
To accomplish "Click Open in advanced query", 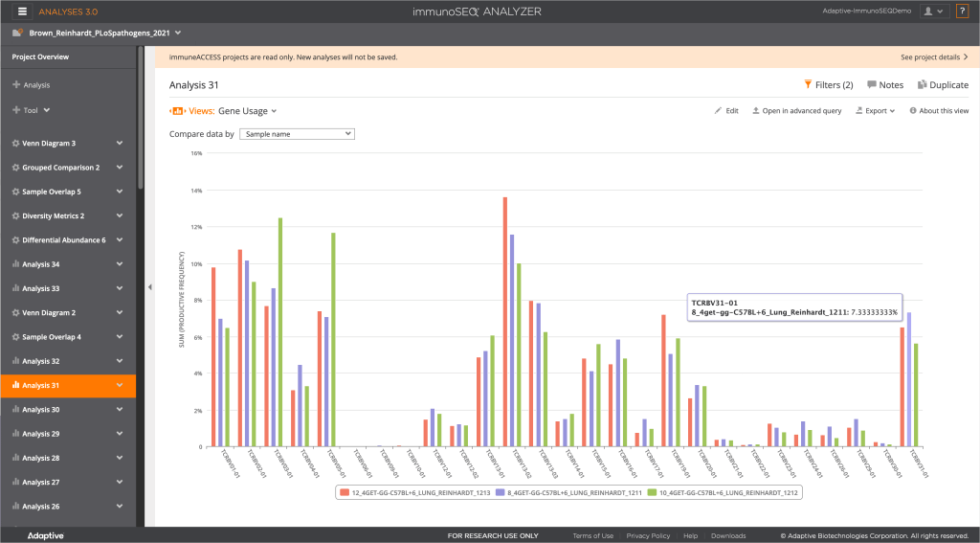I will click(x=796, y=111).
